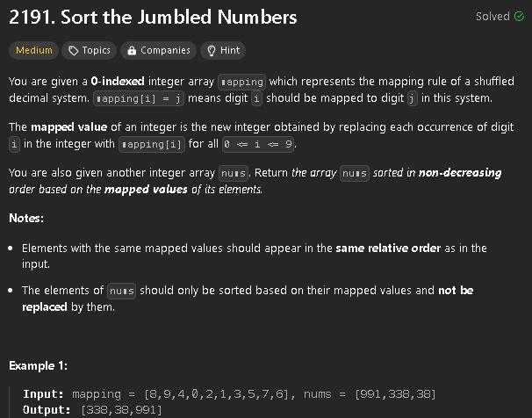The height and width of the screenshot is (418, 532).
Task: Click the Input line with mapping array
Action: pos(229,394)
